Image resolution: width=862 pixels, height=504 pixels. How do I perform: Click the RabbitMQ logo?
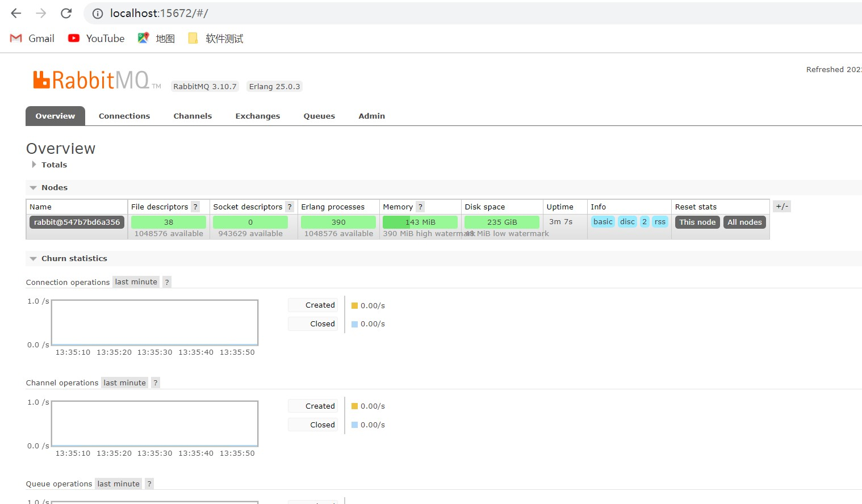(97, 81)
